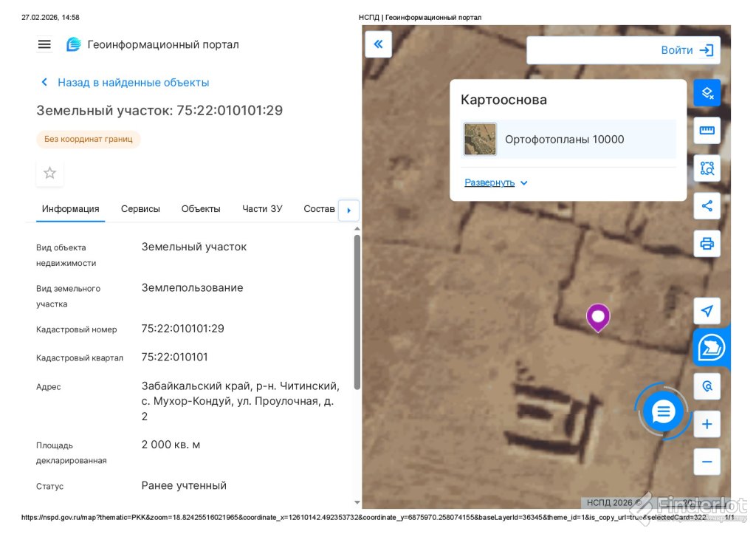
Task: Go to the Части ЗУ tab
Action: coord(262,209)
